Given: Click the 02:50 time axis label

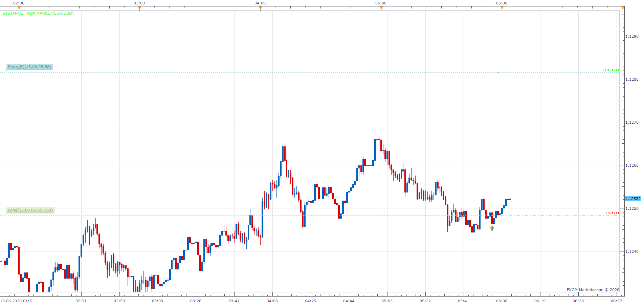Looking at the screenshot, I should [119, 301].
